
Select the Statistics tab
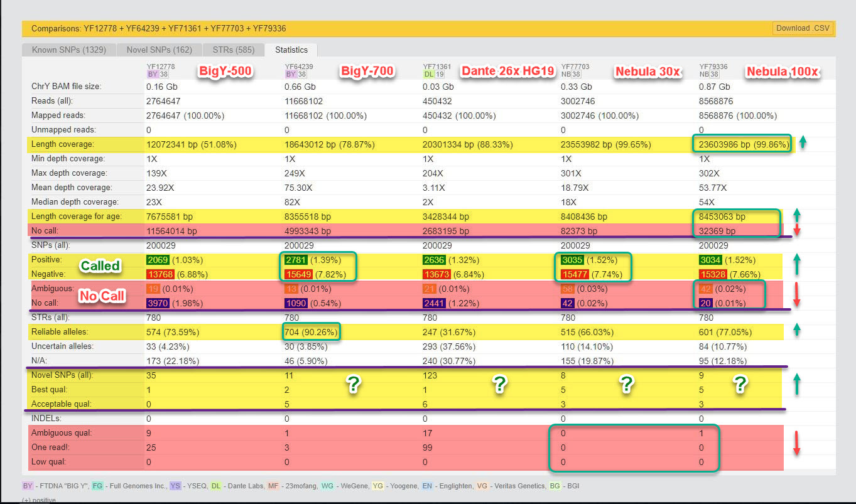[x=291, y=50]
